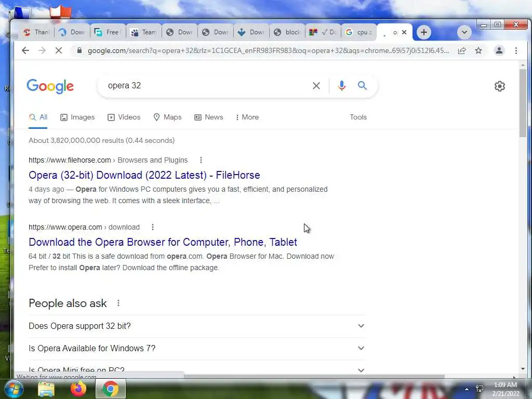This screenshot has width=532, height=399.
Task: Open Download the Opera Browser link
Action: [x=163, y=242]
